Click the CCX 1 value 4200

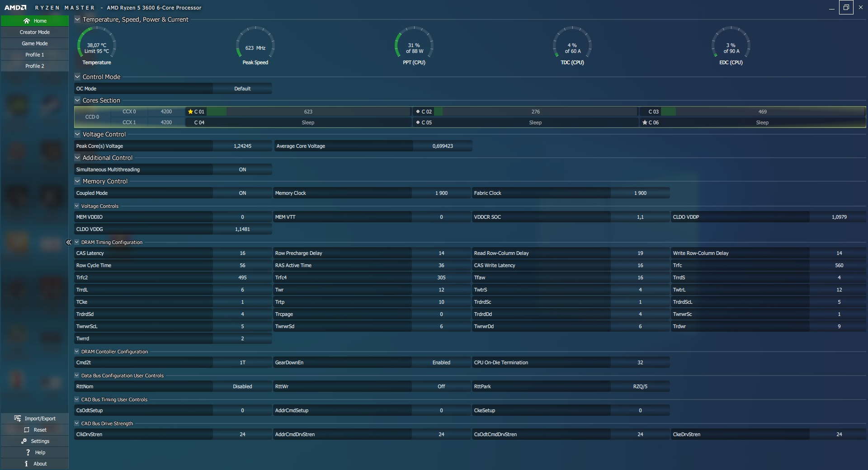[x=166, y=122]
